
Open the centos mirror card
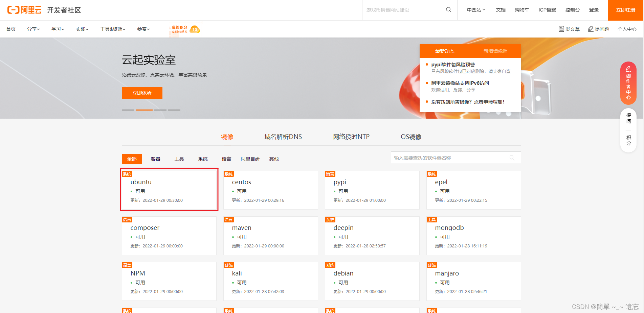tap(271, 190)
